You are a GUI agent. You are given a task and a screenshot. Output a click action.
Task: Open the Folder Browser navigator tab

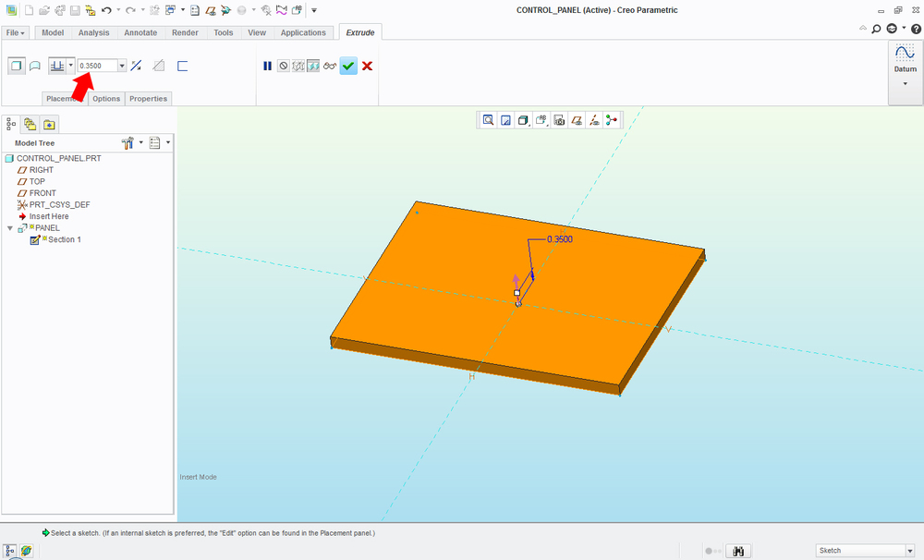[x=30, y=124]
